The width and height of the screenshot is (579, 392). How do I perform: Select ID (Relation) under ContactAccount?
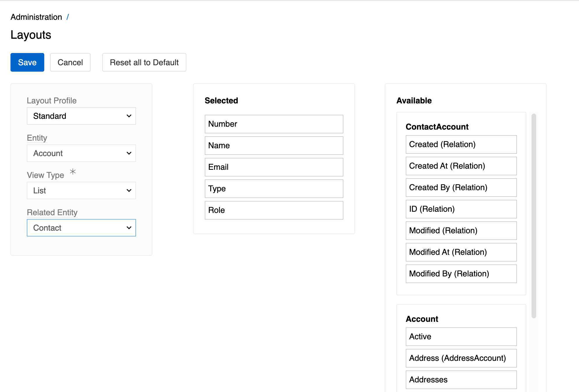(461, 209)
